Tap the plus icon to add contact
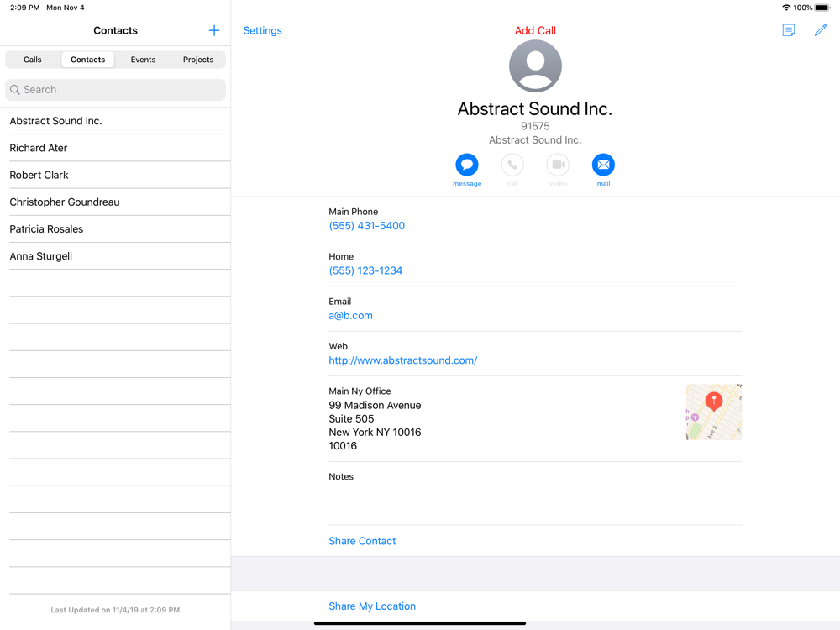Screen dimensions: 840x630 click(214, 31)
